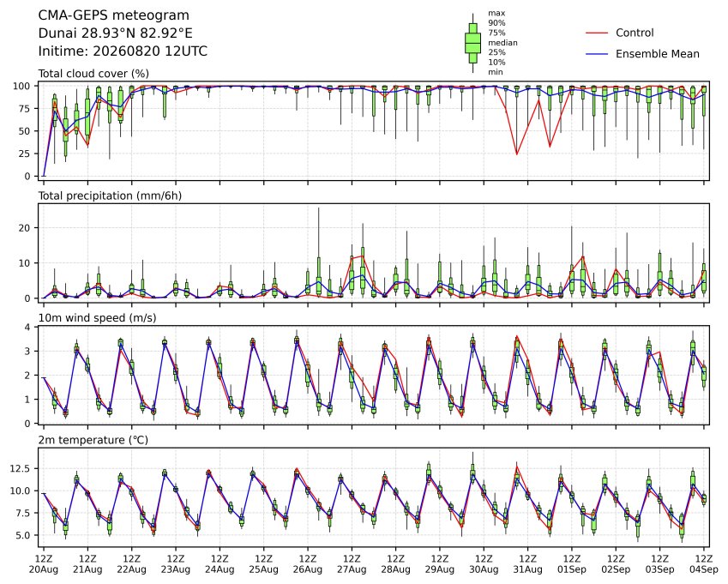Click the Total cloud cover (%) panel title

[x=93, y=74]
